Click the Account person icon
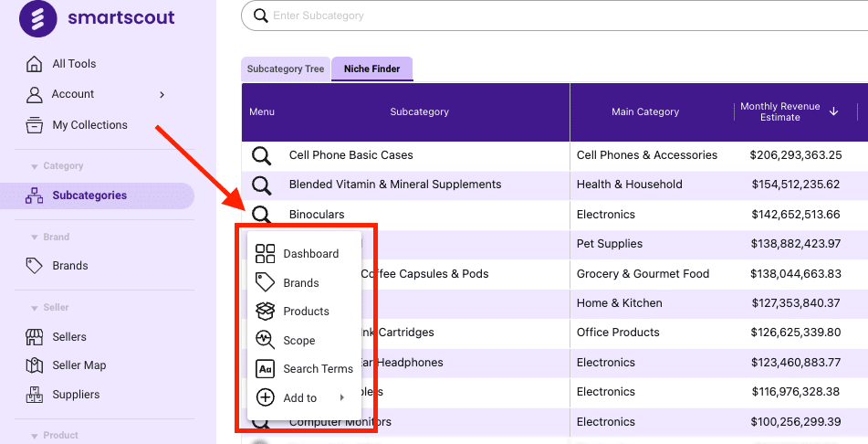 pos(35,95)
